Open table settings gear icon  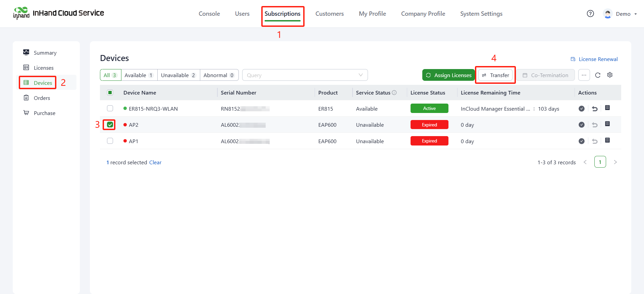click(x=610, y=75)
